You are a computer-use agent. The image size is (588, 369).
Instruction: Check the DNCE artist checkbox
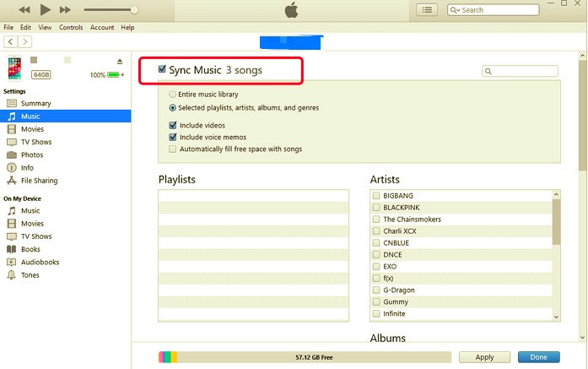point(376,254)
